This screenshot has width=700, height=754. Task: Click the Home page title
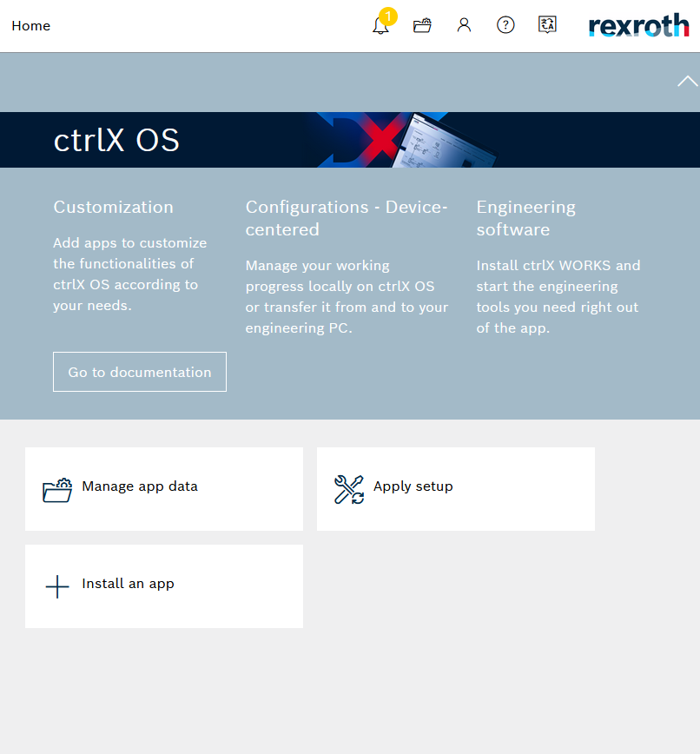coord(30,25)
